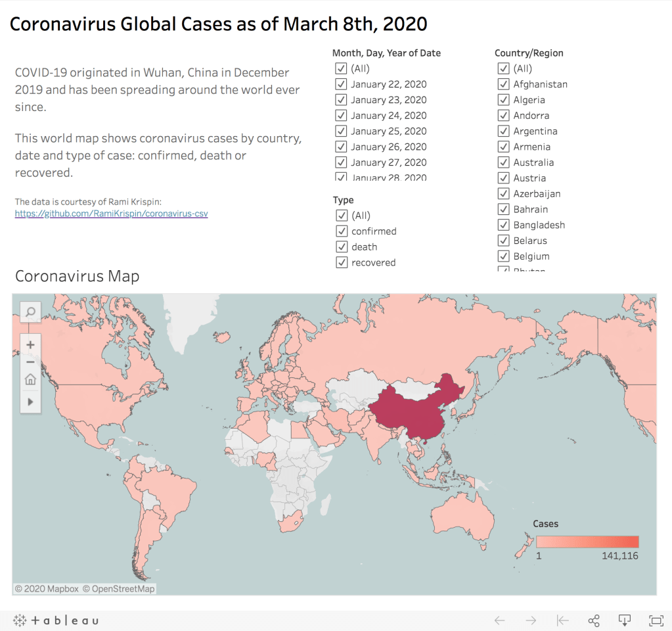
Task: Toggle the 'death' type checkbox
Action: point(342,247)
